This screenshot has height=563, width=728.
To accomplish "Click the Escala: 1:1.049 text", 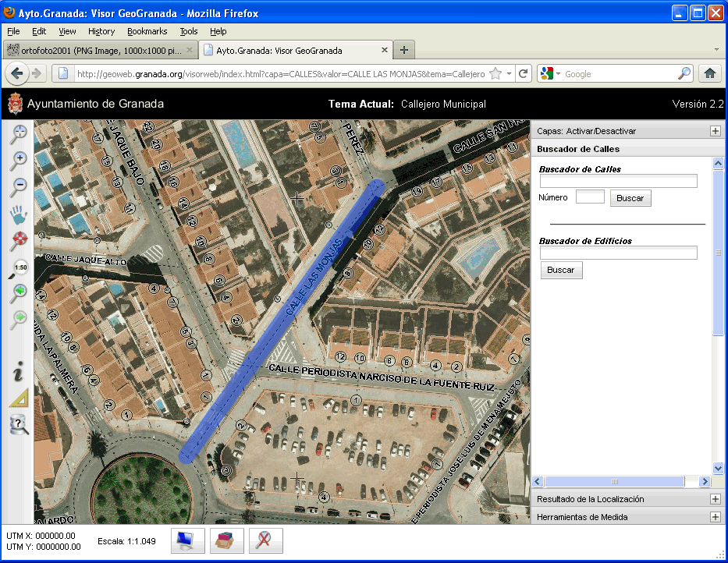I will point(126,541).
